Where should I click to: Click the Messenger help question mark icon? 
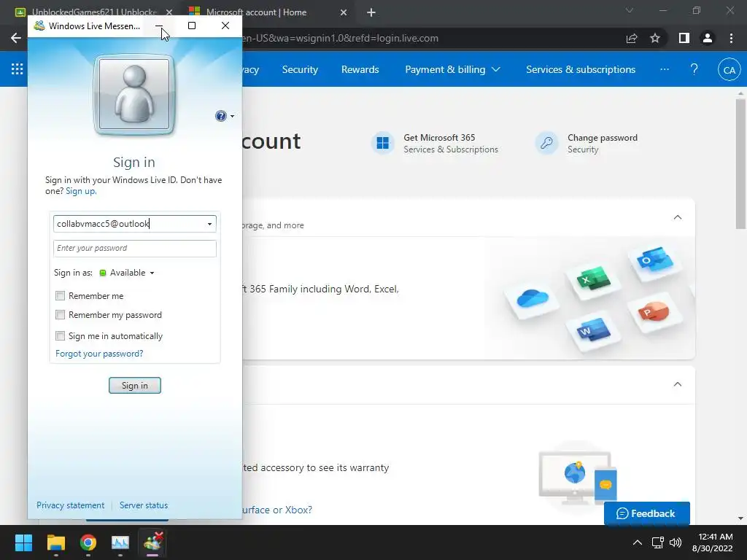click(220, 116)
